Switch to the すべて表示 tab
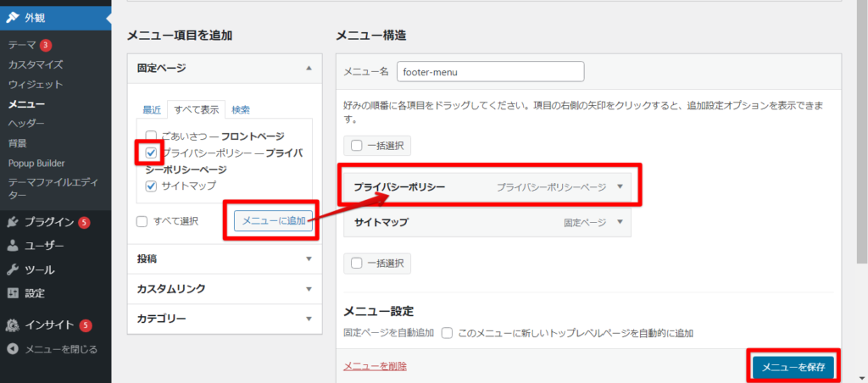The height and width of the screenshot is (383, 868). click(x=197, y=109)
